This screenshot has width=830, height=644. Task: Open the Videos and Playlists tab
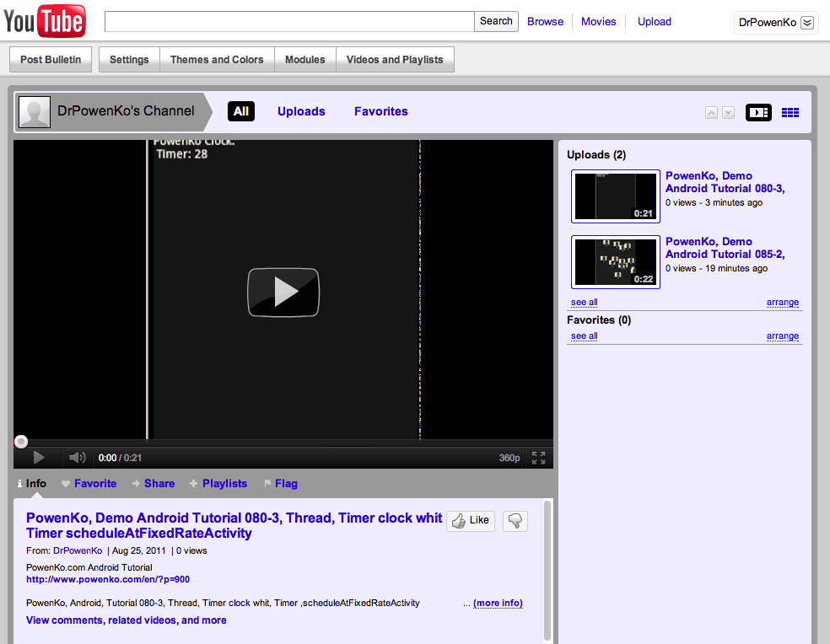395,60
